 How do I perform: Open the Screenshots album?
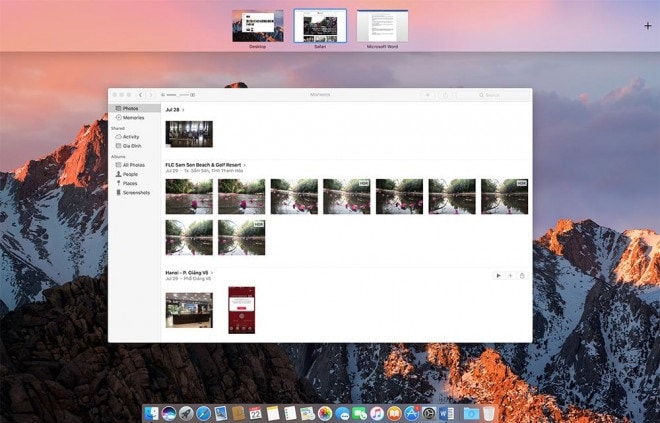(x=134, y=193)
